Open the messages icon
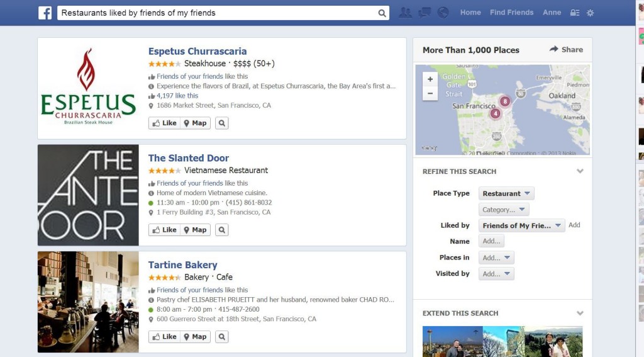The height and width of the screenshot is (357, 644). 425,13
